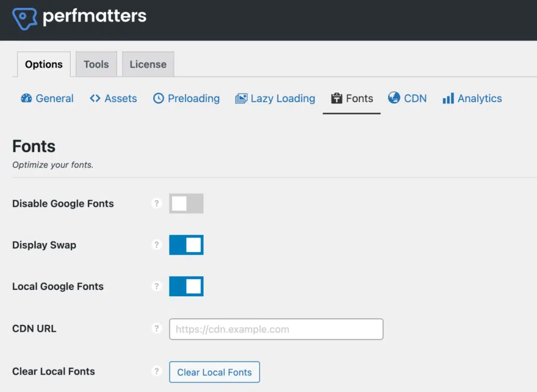This screenshot has width=537, height=392.
Task: Click the Disable Google Fonts label
Action: pyautogui.click(x=63, y=204)
